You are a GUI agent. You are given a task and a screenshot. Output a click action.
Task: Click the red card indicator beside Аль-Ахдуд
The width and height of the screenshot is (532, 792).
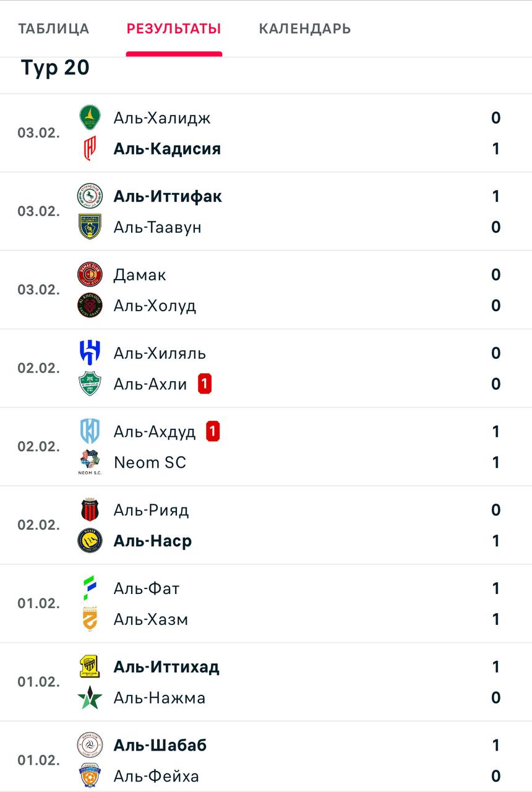pyautogui.click(x=213, y=431)
